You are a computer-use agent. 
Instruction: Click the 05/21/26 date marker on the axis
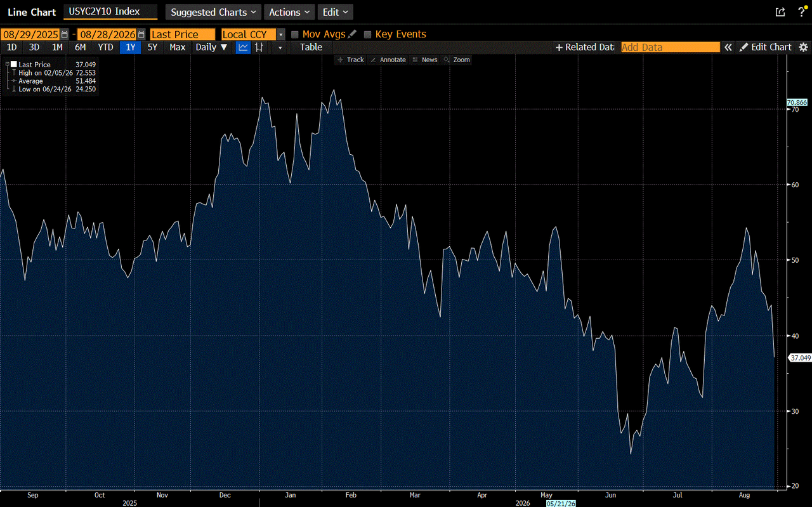click(560, 503)
